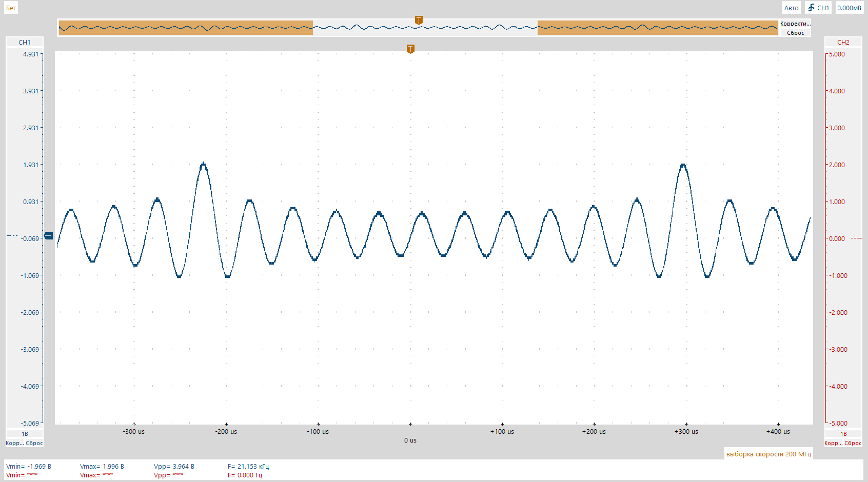The height and width of the screenshot is (482, 868).
Task: Click the 1.931 value on the CH1 scale
Action: 31,165
